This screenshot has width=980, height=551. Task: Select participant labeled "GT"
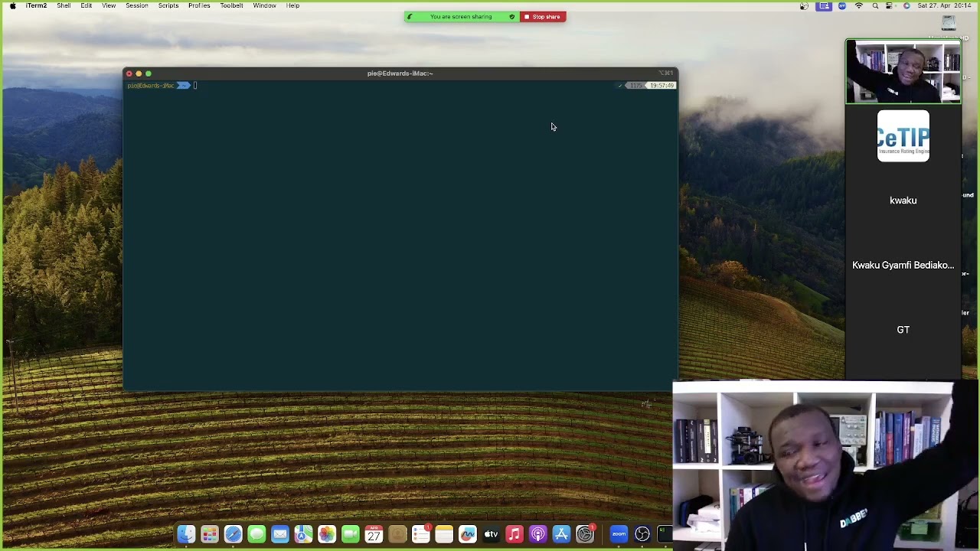903,330
